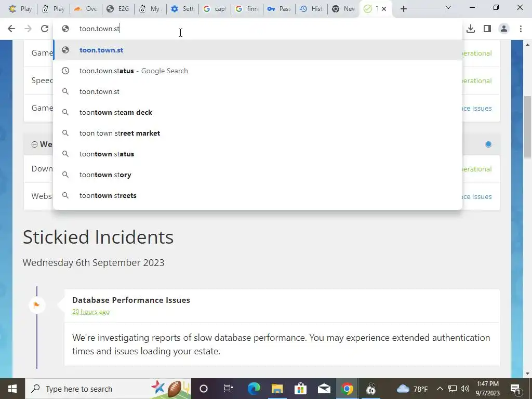Choose the toontown status suggestion
532x399 pixels.
tap(258, 154)
